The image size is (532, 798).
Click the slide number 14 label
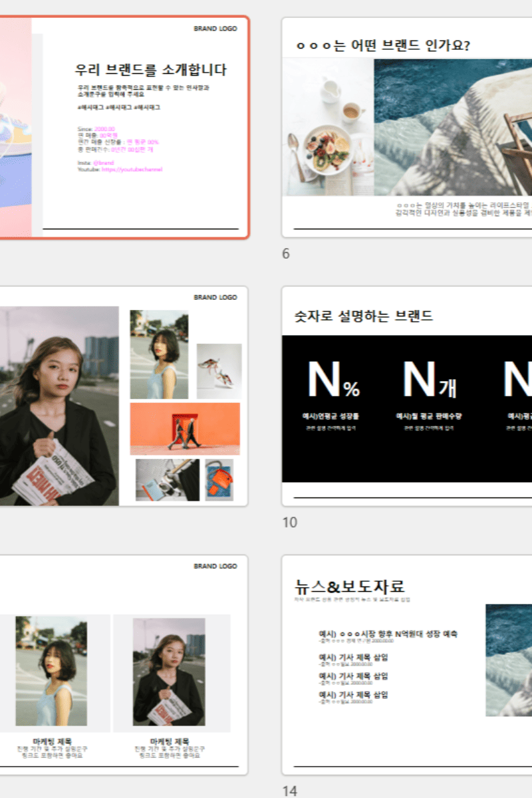pyautogui.click(x=290, y=791)
